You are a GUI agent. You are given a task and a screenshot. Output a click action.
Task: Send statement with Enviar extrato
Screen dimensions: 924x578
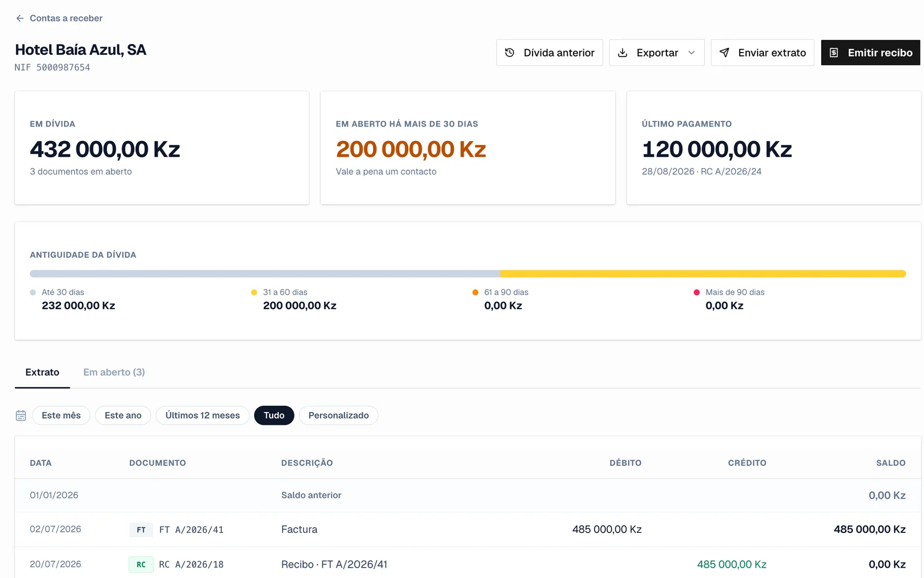click(x=762, y=53)
